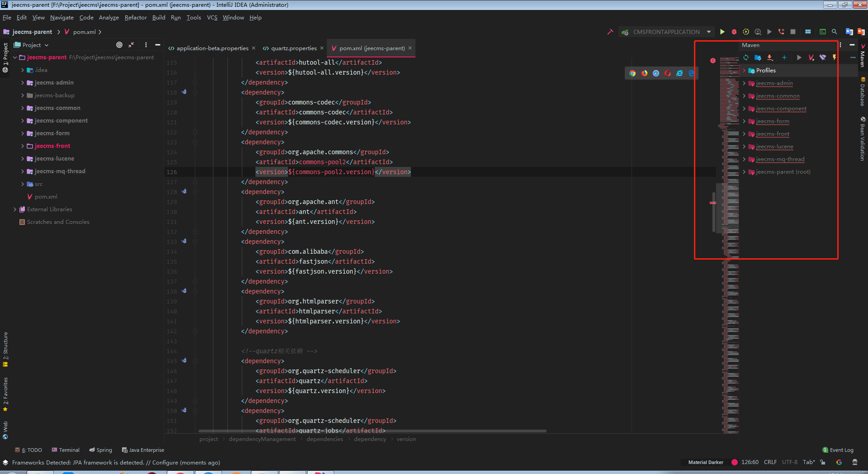Click the Search Everywhere magnifier icon

pyautogui.click(x=835, y=32)
